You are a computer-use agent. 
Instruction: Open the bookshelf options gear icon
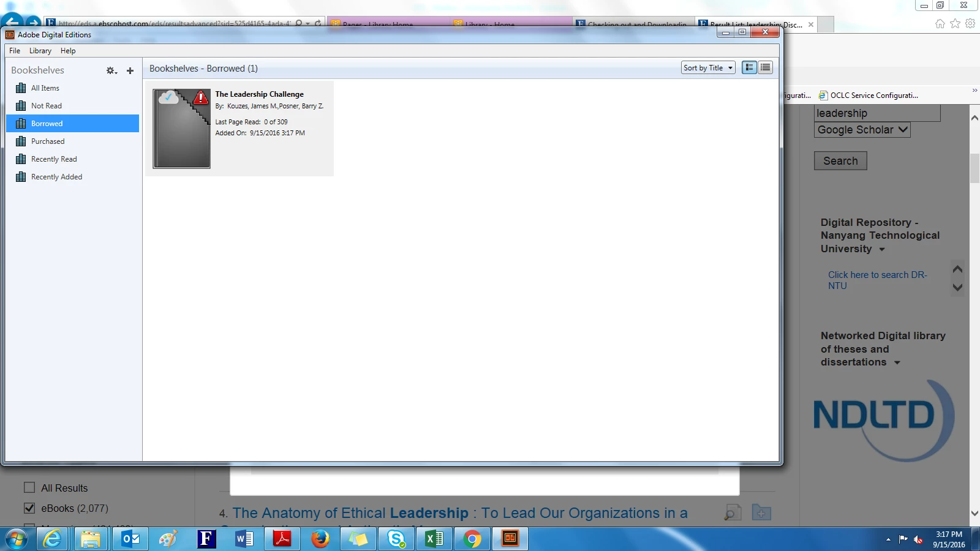(111, 70)
